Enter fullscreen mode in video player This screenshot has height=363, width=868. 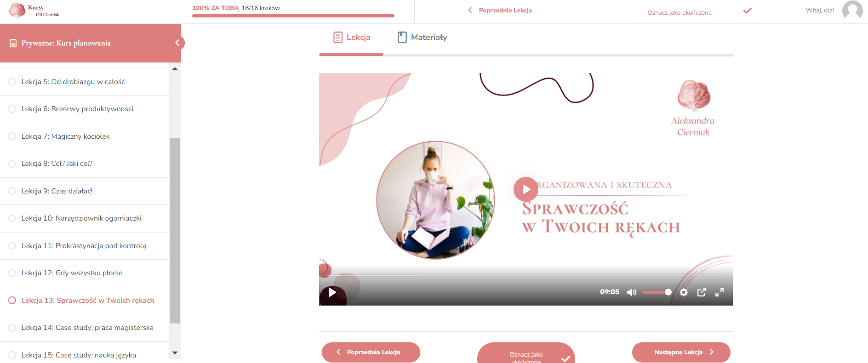[x=720, y=292]
